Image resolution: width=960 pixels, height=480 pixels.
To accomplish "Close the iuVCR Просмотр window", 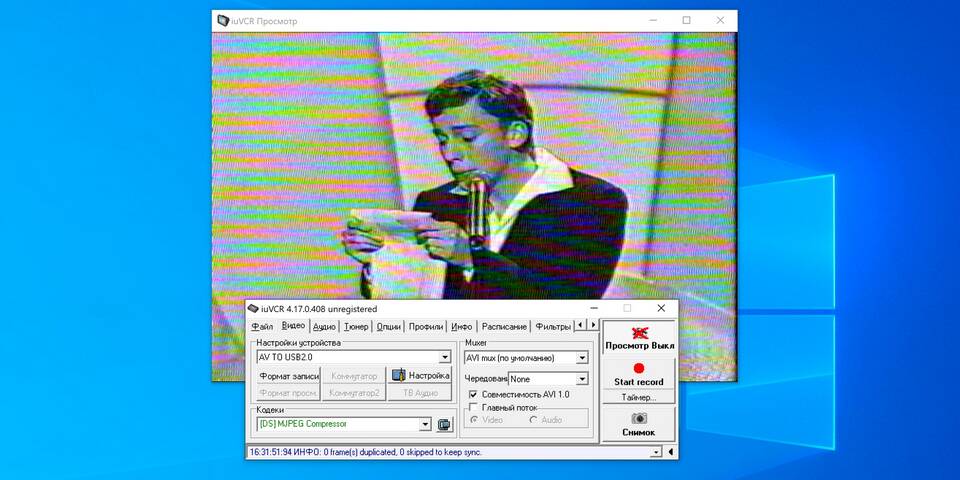I will tap(720, 21).
